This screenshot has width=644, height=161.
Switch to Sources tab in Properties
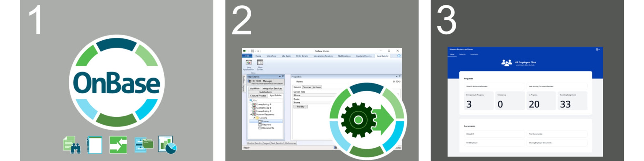(307, 87)
